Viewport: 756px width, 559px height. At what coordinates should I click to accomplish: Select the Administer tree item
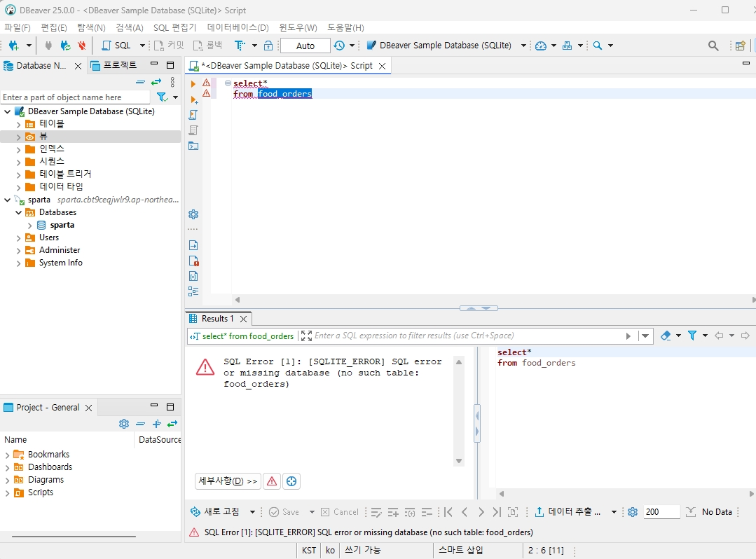60,250
